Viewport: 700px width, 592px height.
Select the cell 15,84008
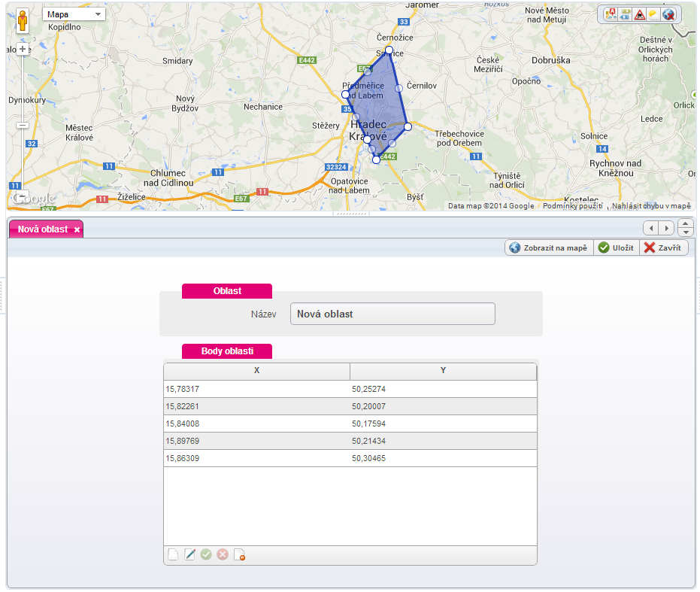tap(256, 424)
